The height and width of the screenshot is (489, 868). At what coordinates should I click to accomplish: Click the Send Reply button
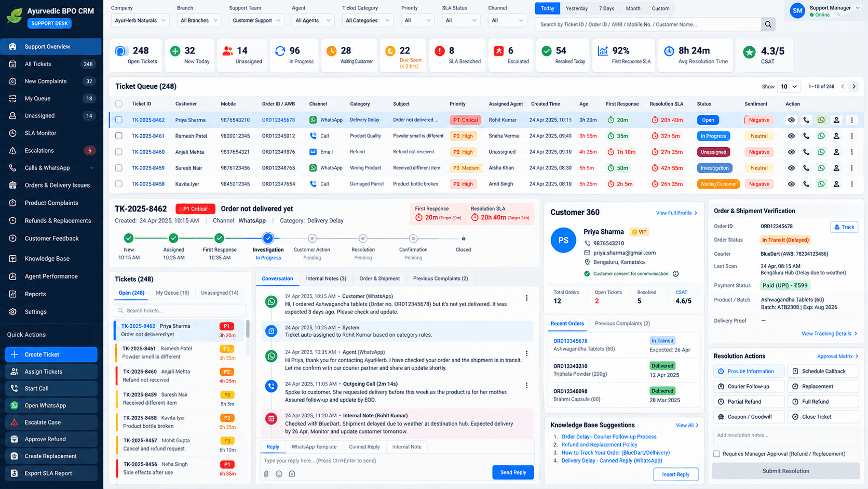513,472
